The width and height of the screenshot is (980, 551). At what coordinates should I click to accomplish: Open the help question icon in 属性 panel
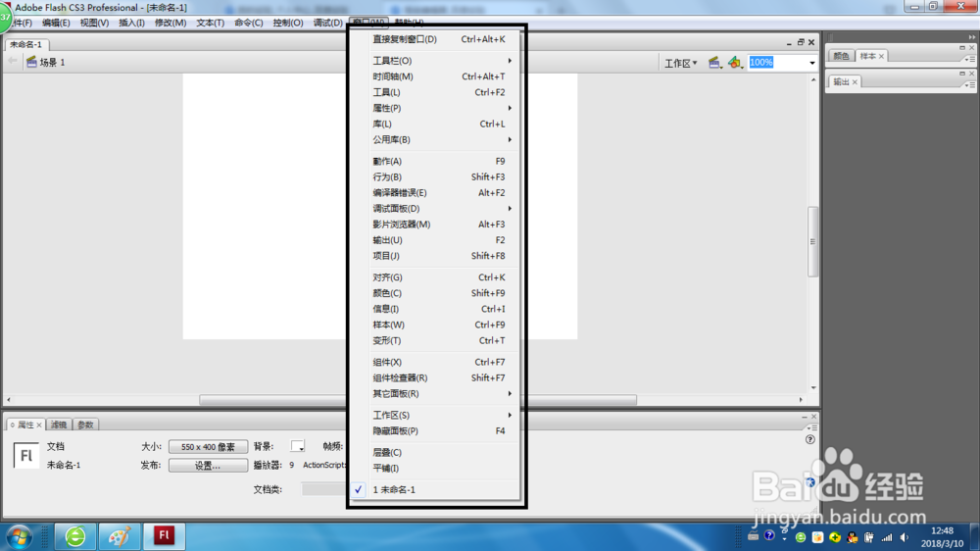[x=810, y=439]
